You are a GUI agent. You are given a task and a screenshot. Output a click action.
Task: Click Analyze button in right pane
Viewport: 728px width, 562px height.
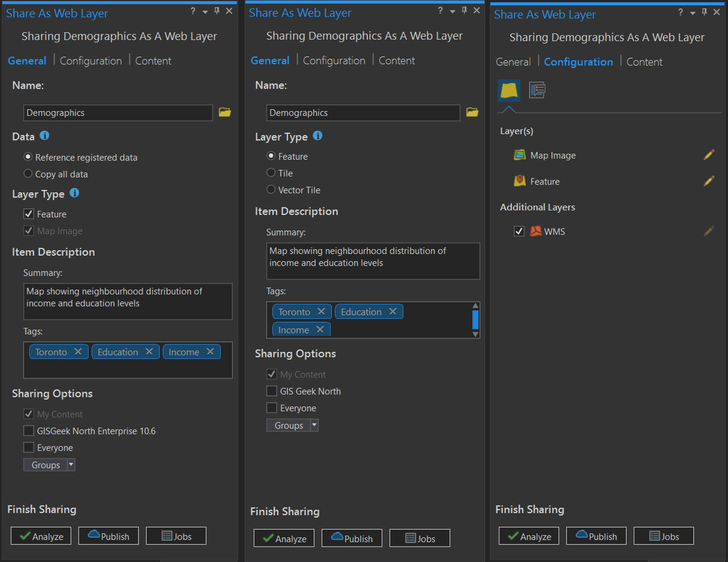(x=528, y=536)
